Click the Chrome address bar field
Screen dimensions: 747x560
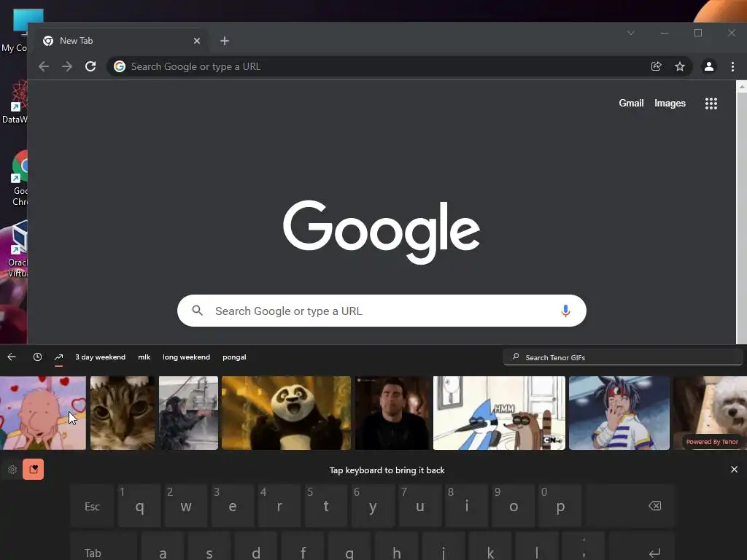pos(400,66)
